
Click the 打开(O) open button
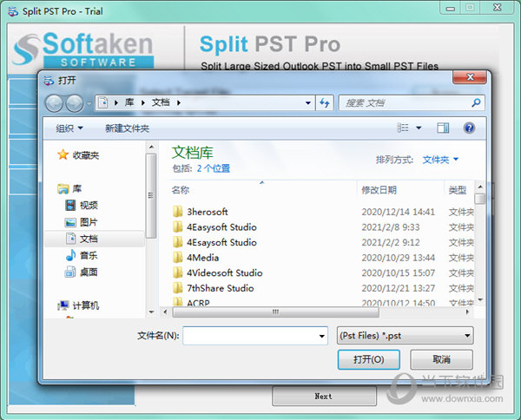pos(368,359)
